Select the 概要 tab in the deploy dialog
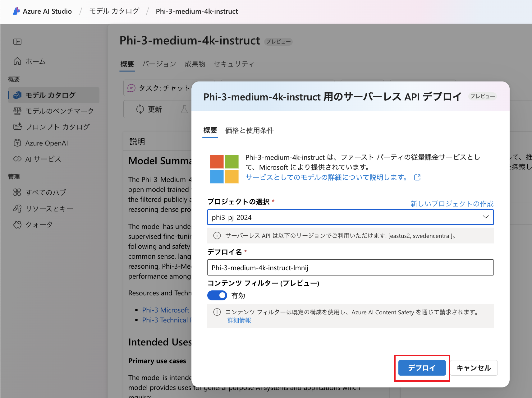Screen dimensions: 532x398 (210, 130)
